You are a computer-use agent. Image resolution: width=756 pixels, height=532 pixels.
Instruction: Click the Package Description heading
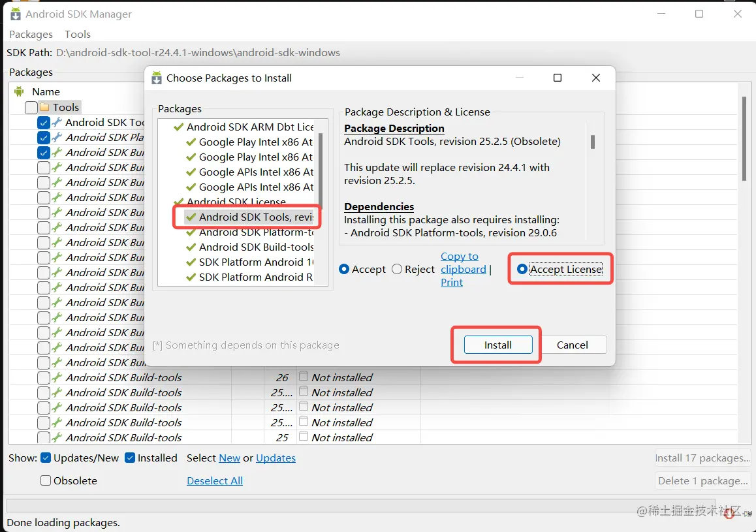click(x=394, y=128)
